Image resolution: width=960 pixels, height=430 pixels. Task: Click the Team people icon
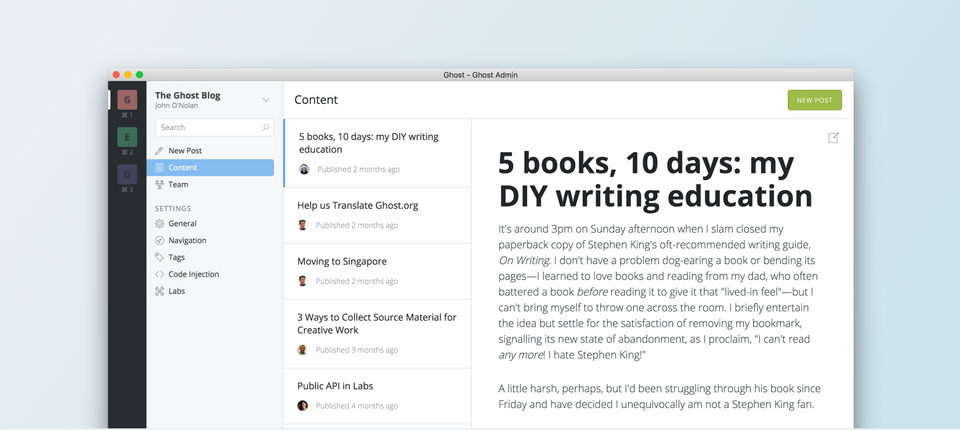tap(159, 184)
